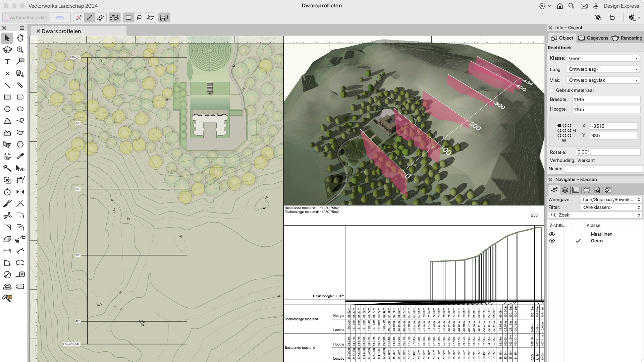644x362 pixels.
Task: Select the Selection arrow tool
Action: [x=7, y=38]
